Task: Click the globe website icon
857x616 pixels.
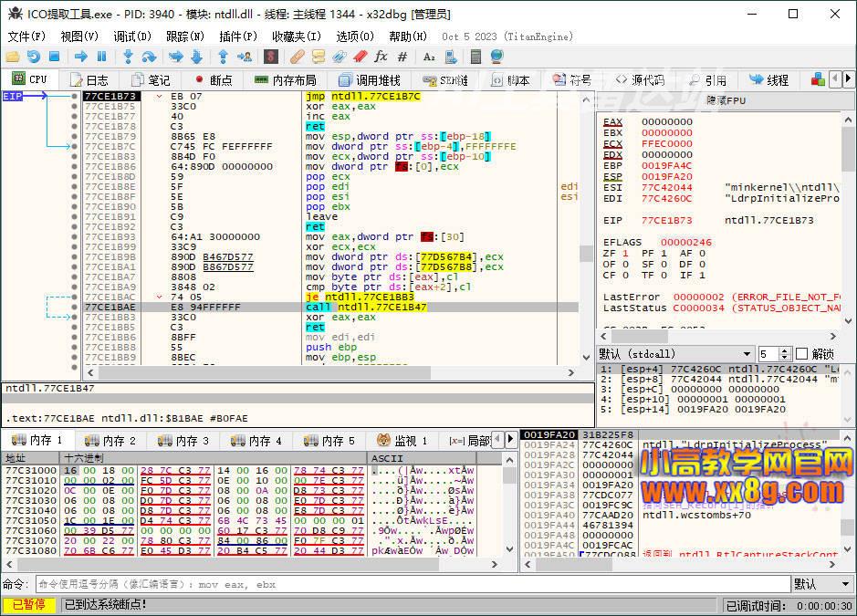Action: 496,57
